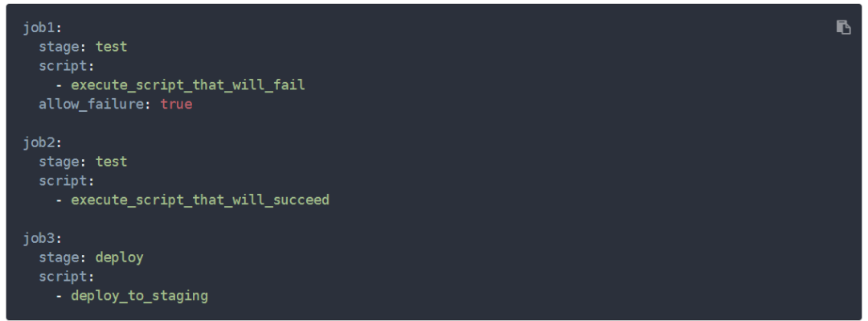Click execute_script_that_will_fail text
868x321 pixels.
point(187,85)
